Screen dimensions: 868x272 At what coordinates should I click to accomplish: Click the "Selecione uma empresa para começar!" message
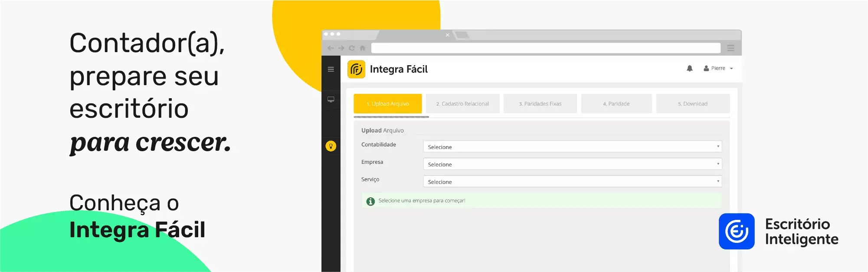[422, 201]
